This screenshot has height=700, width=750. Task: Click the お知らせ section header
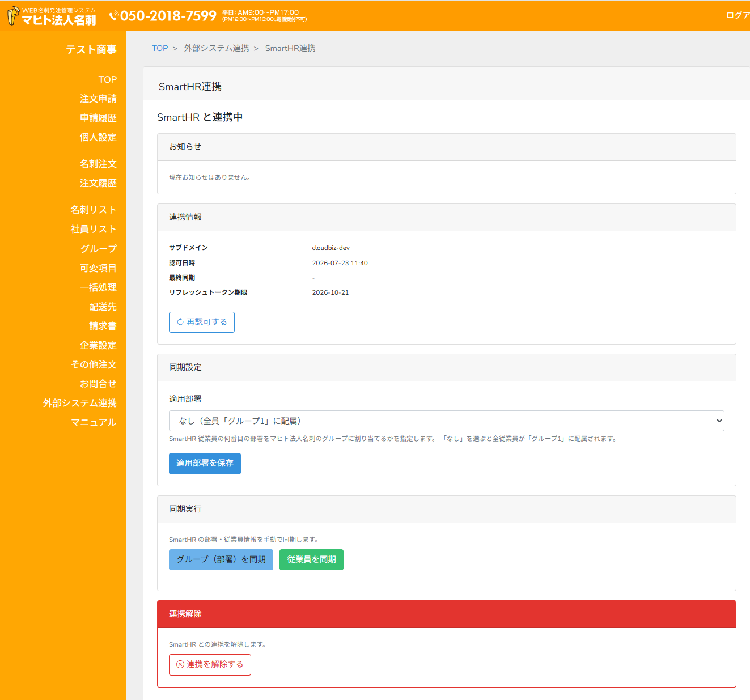click(447, 147)
